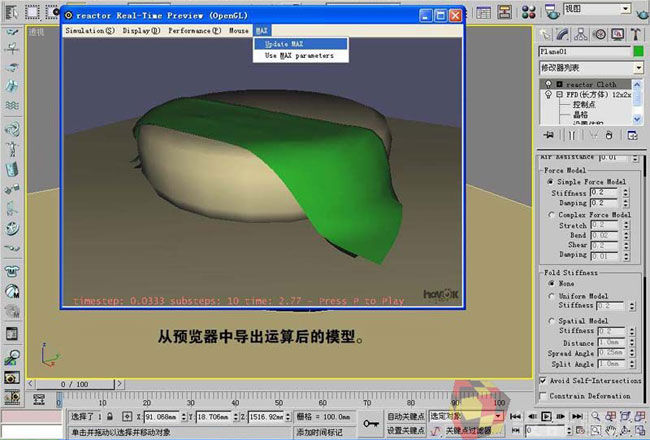Switch to the Modify command panel tab
Image resolution: width=650 pixels, height=440 pixels.
pyautogui.click(x=563, y=35)
